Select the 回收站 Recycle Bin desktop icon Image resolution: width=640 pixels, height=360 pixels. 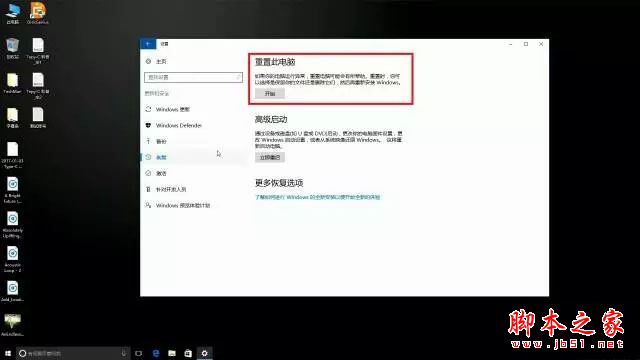tap(13, 49)
